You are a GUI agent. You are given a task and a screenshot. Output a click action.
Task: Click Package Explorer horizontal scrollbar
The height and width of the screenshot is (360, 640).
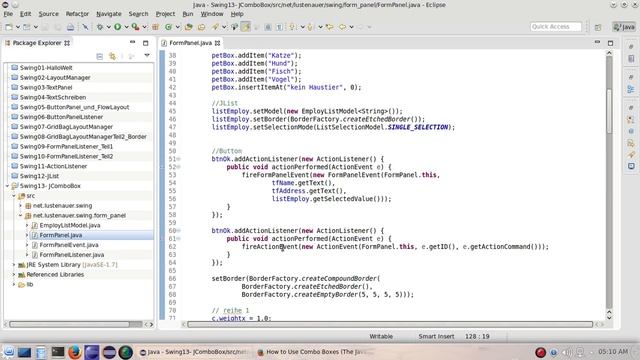76,324
